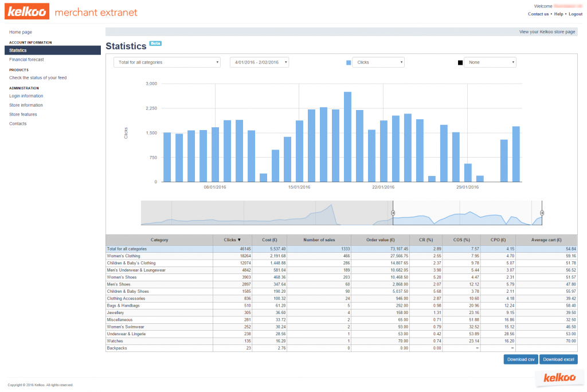Screen dimensions: 587x392
Task: Select the Women's Clothing table row
Action: 123,256
